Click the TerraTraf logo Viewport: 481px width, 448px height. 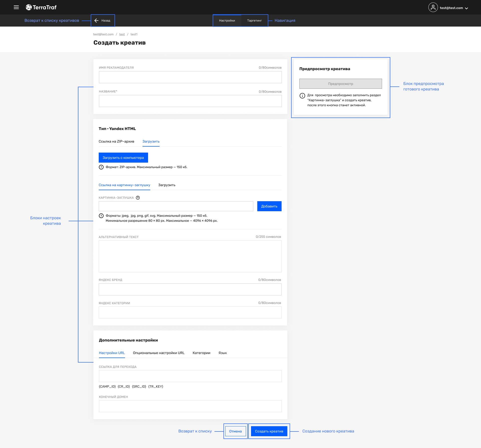click(41, 7)
